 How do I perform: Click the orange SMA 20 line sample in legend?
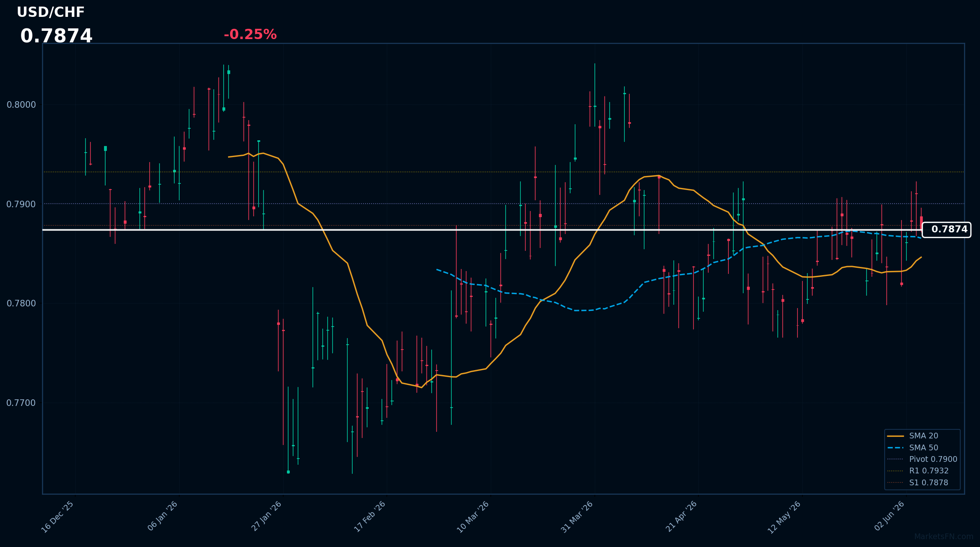click(x=895, y=436)
